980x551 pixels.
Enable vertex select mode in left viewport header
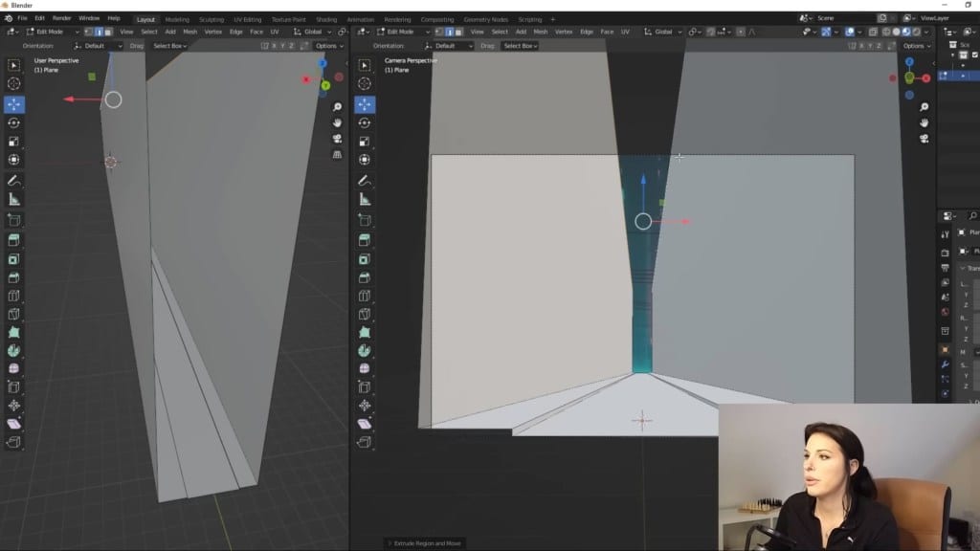pyautogui.click(x=89, y=32)
